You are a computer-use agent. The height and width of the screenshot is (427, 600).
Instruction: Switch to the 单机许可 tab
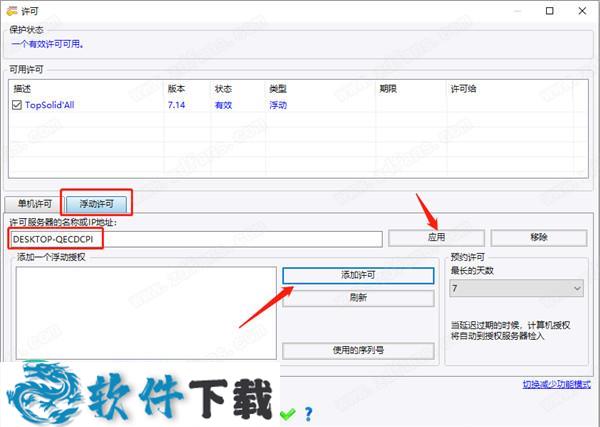point(34,204)
